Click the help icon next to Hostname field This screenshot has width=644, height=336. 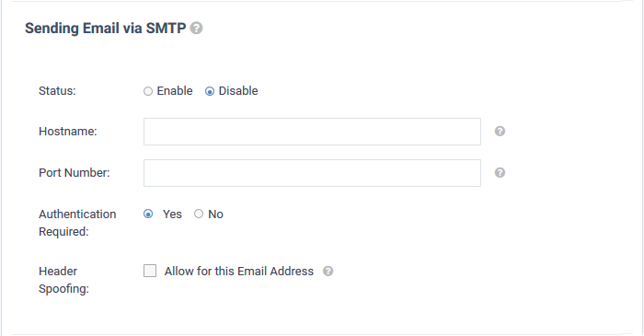(500, 132)
